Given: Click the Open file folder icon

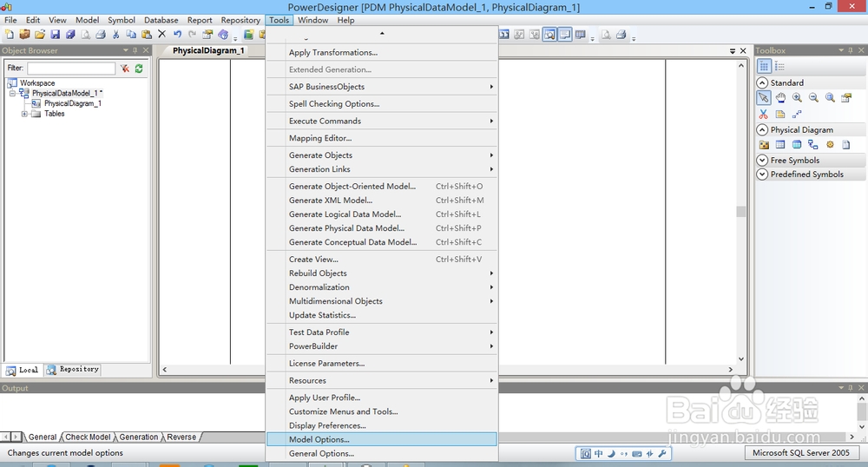Looking at the screenshot, I should 40,35.
